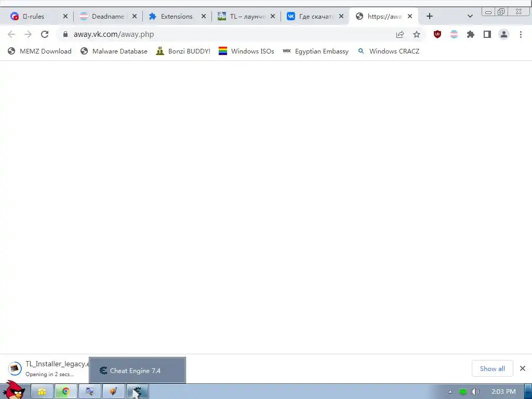The height and width of the screenshot is (399, 532).
Task: Close the TL – лаунчер tab
Action: [x=273, y=16]
